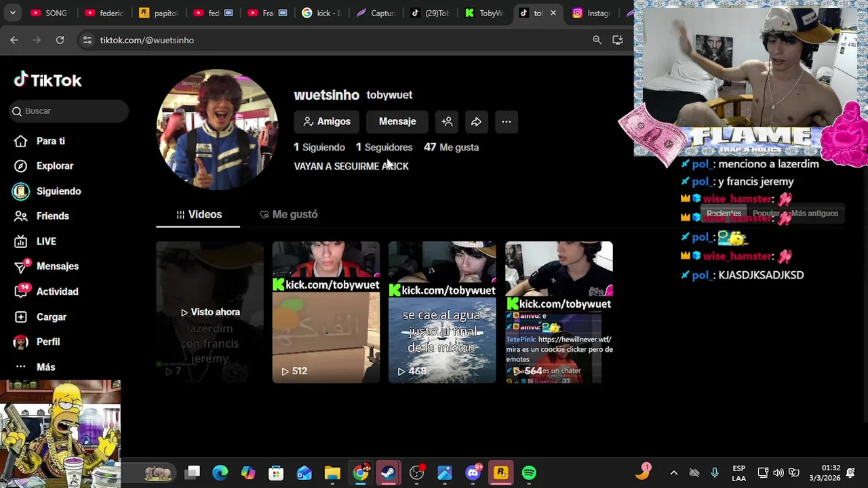Click the install app icon in address bar
The width and height of the screenshot is (868, 488).
coord(617,40)
